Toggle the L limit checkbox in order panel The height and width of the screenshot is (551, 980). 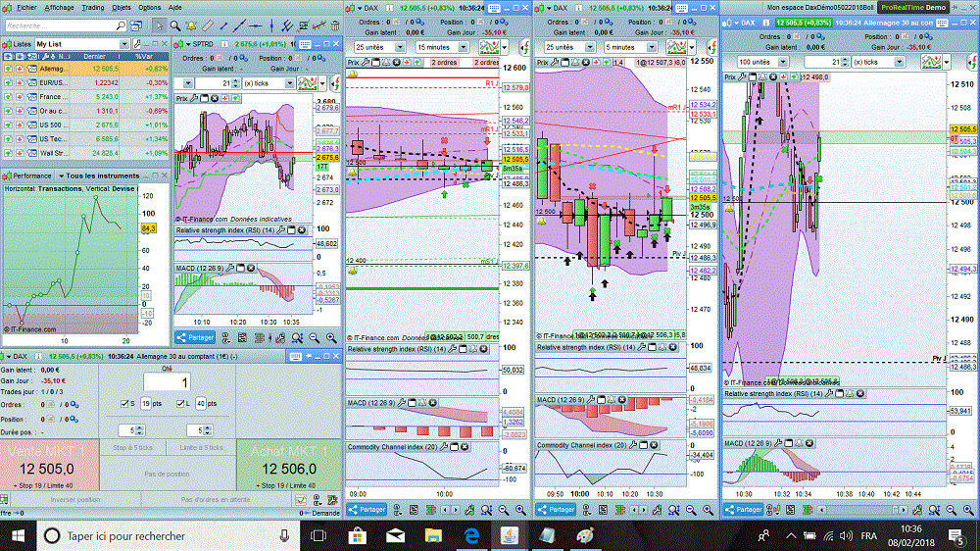180,403
